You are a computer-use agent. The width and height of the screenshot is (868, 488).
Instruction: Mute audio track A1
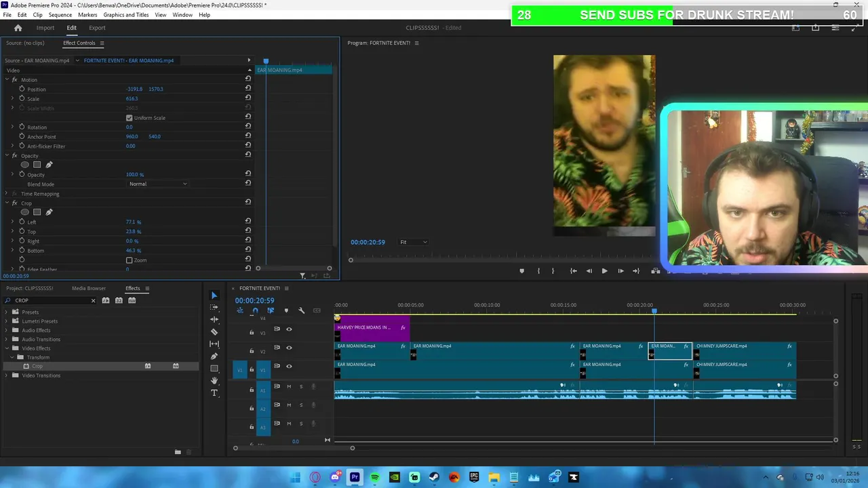(x=289, y=386)
